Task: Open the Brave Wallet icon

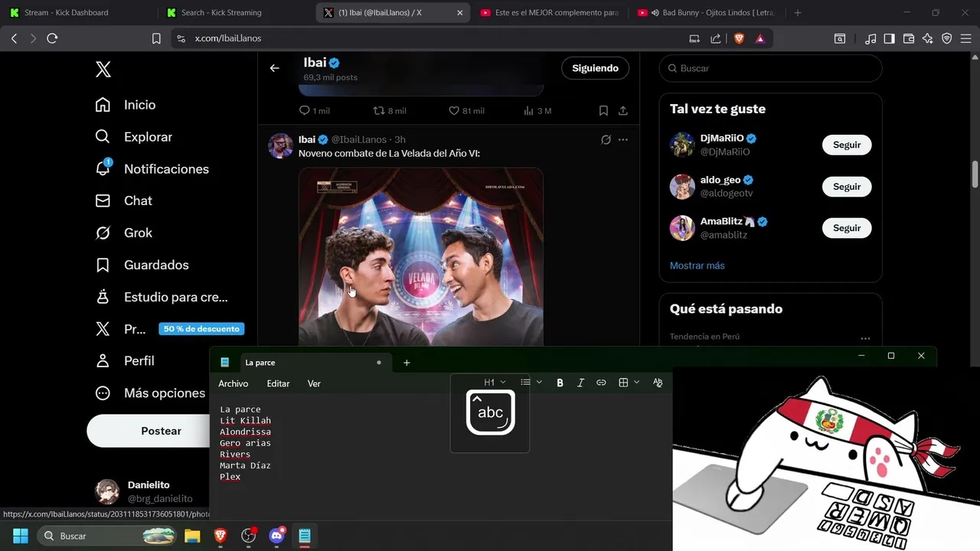Action: click(x=909, y=38)
